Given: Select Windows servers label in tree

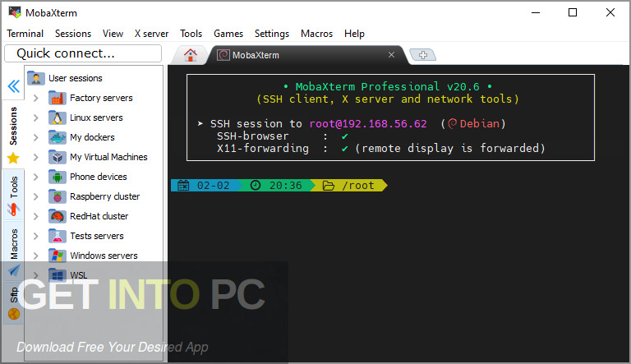Looking at the screenshot, I should point(104,256).
